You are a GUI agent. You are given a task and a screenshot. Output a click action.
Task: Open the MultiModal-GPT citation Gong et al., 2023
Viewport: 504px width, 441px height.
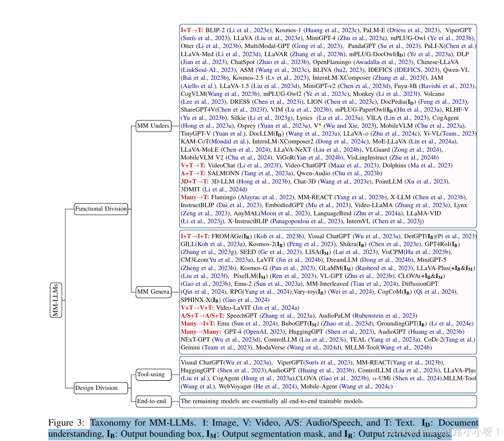317,46
